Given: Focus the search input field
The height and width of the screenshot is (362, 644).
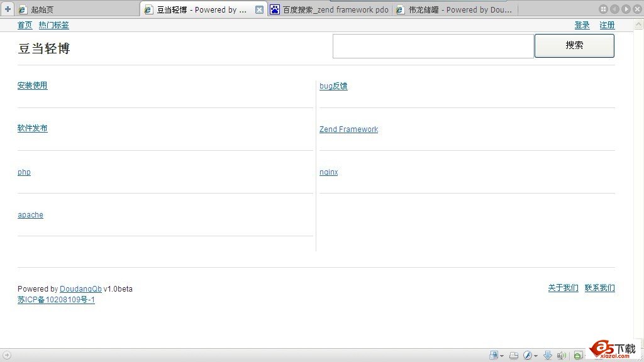Looking at the screenshot, I should coord(433,46).
